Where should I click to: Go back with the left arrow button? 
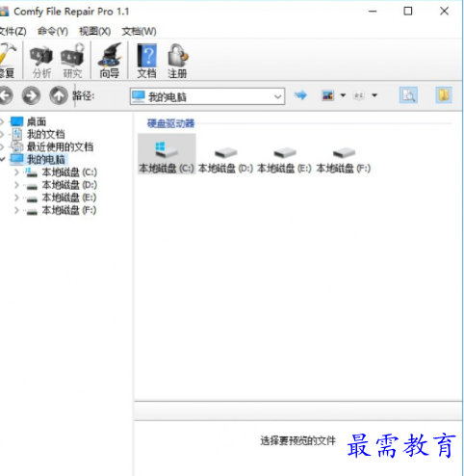pos(5,95)
